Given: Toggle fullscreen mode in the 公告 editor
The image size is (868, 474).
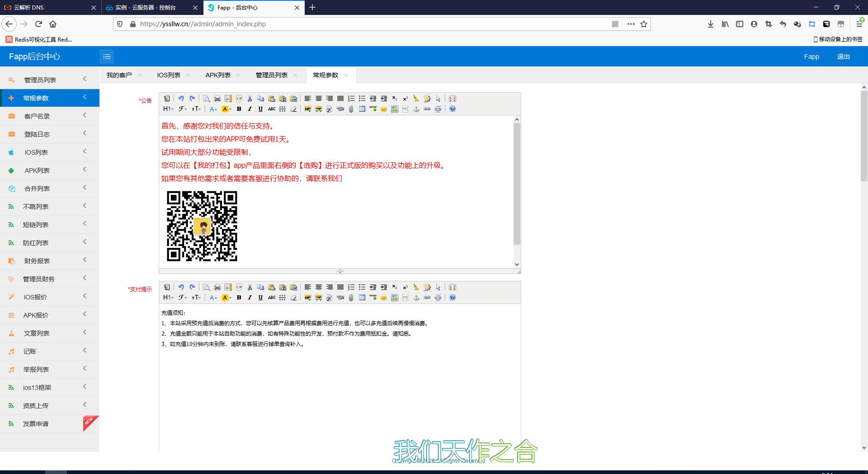Looking at the screenshot, I should (x=453, y=99).
